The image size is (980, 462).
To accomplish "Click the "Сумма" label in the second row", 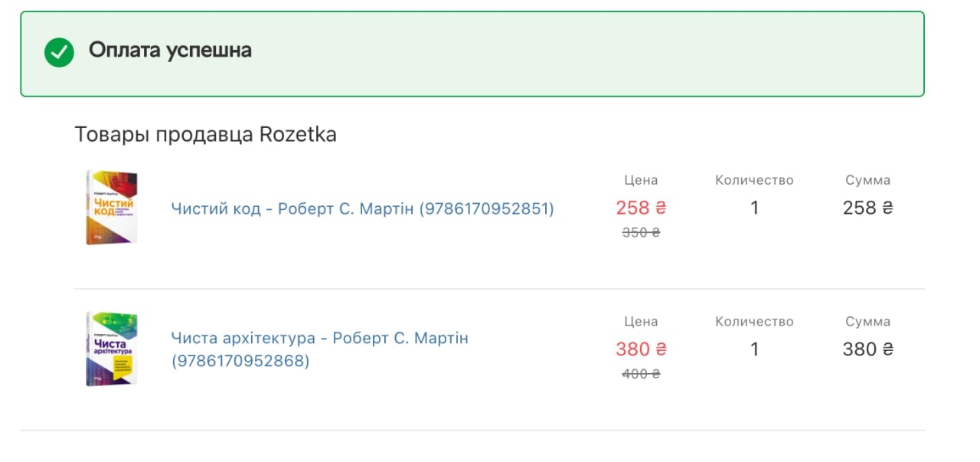I will pos(867,322).
